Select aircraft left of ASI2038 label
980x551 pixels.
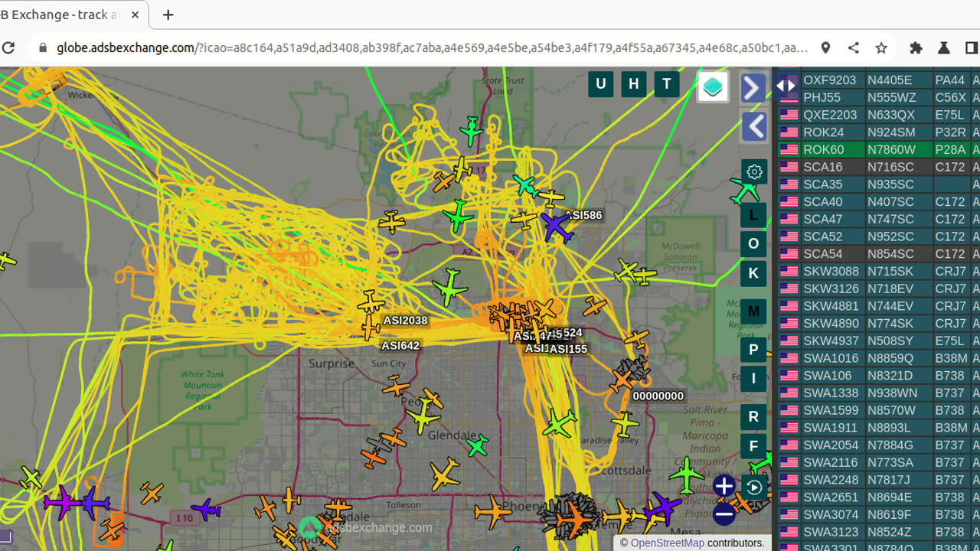[x=371, y=302]
